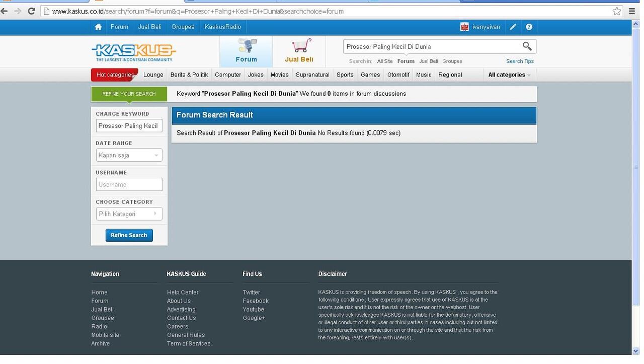Open footer Advertising link
The height and width of the screenshot is (364, 644).
(x=181, y=310)
